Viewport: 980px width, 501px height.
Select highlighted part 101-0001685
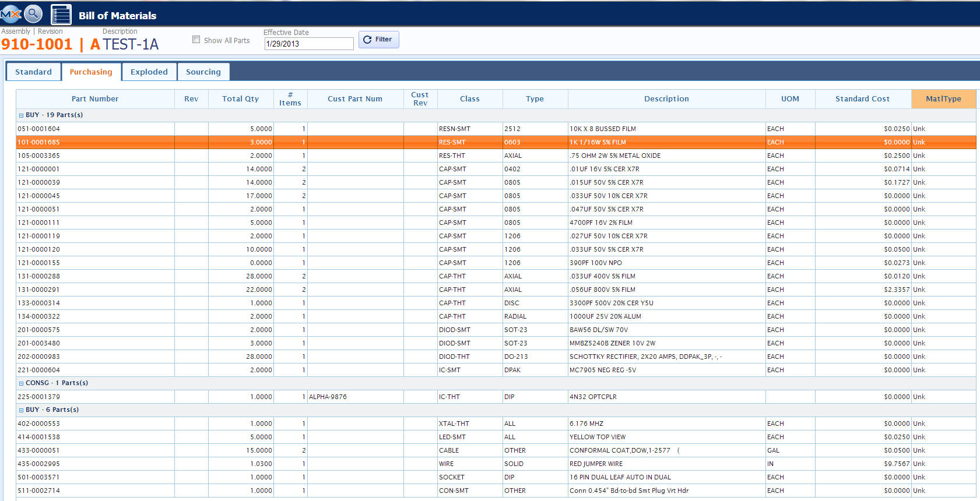coord(39,142)
